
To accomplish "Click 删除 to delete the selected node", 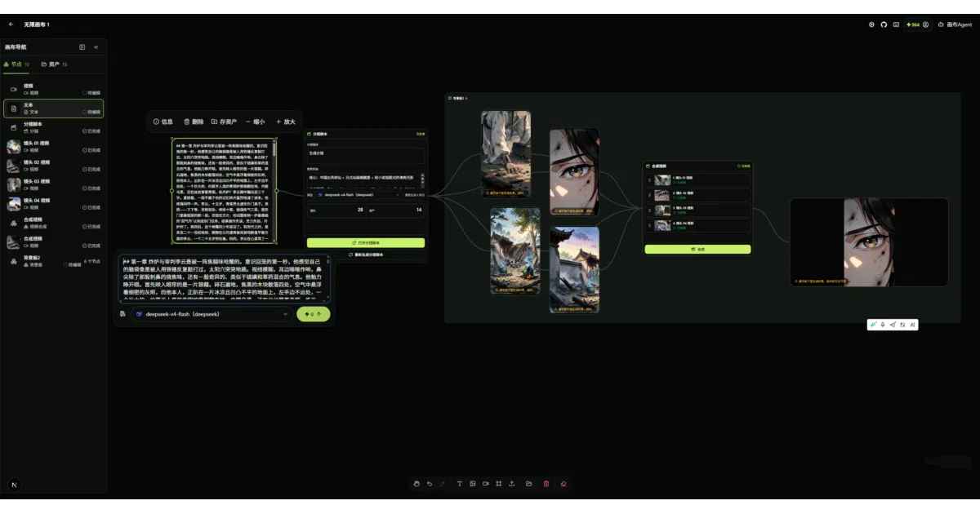I will pyautogui.click(x=194, y=122).
